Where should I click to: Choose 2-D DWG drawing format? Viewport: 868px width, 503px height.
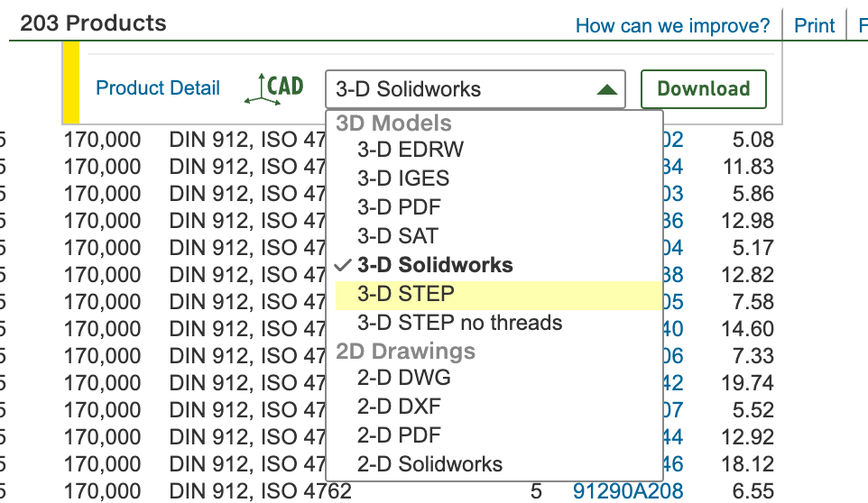coord(403,378)
